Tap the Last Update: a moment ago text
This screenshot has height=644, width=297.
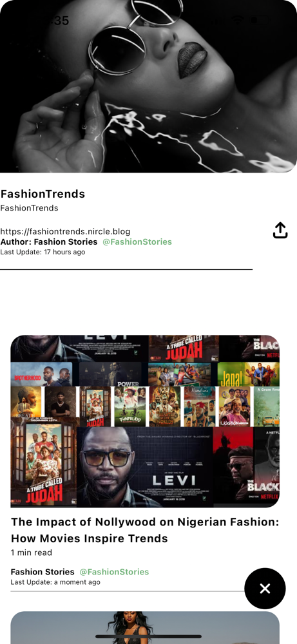[55, 582]
